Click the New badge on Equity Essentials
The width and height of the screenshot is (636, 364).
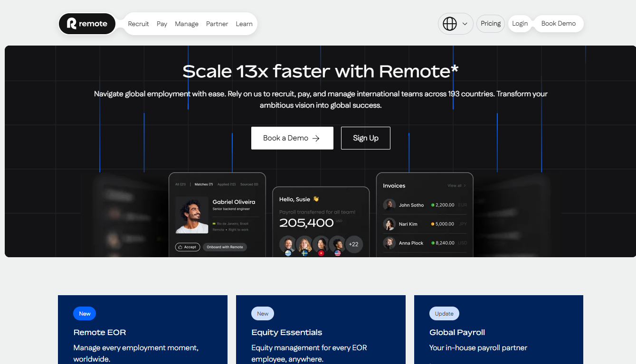(263, 314)
